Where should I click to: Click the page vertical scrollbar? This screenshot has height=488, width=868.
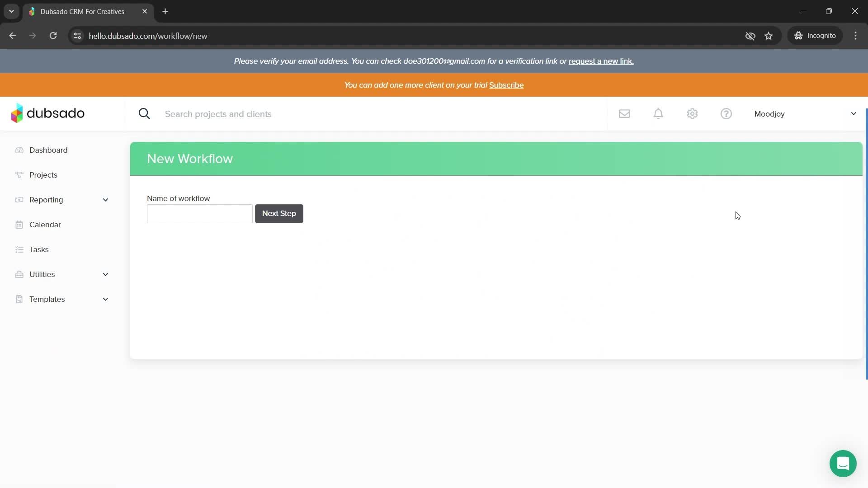866,244
